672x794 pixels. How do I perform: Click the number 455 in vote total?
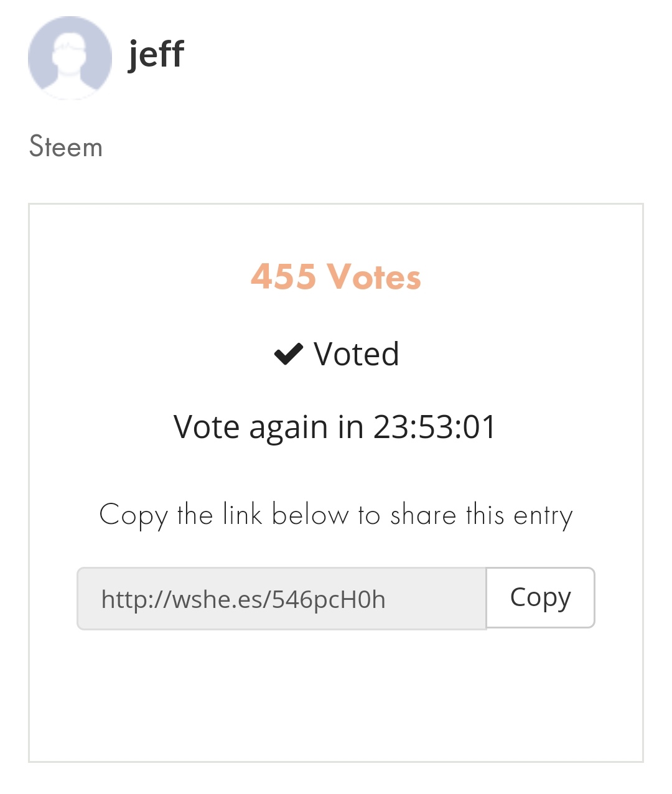[283, 277]
